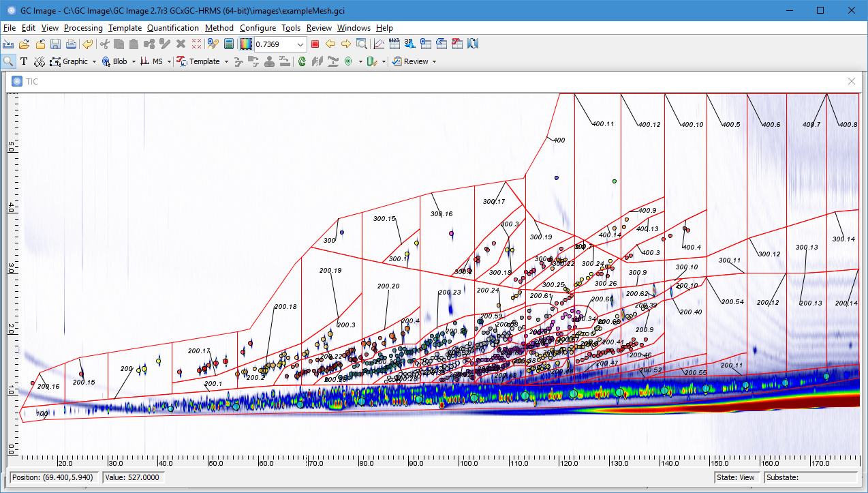Save the current image

click(x=55, y=43)
